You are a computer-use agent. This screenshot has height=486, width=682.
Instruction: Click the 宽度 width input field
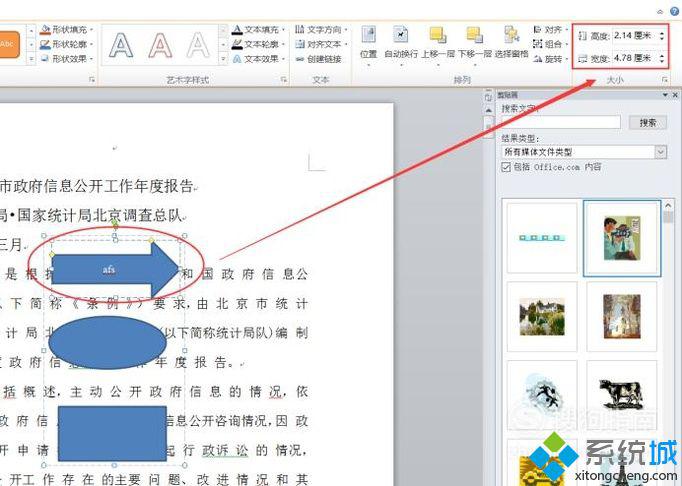tap(634, 58)
